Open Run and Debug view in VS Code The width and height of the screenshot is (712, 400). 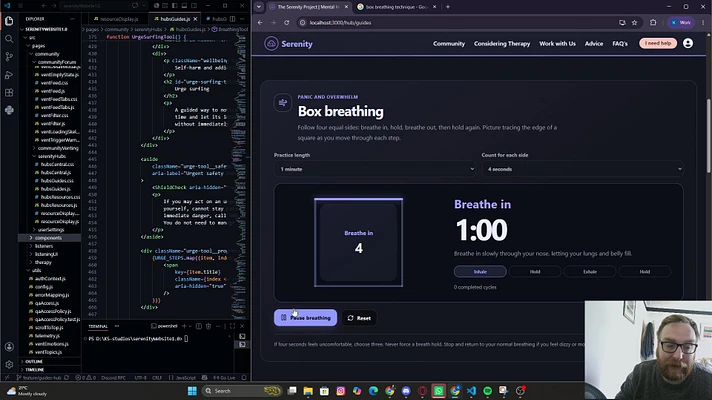(x=9, y=75)
